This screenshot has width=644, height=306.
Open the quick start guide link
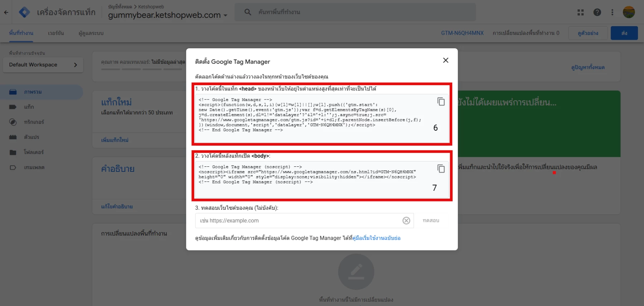coord(376,238)
